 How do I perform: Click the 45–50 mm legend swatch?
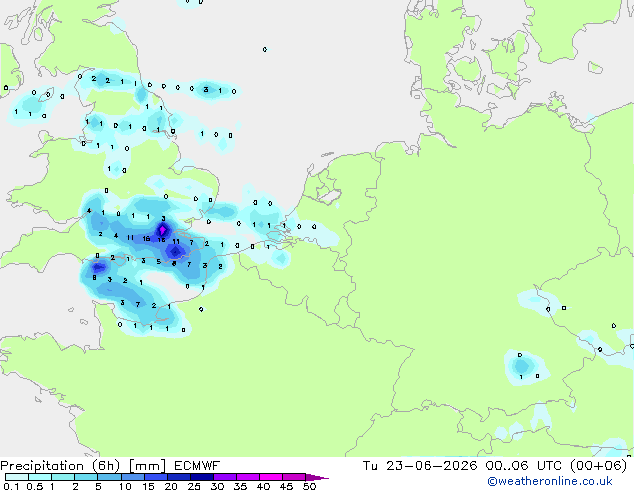pyautogui.click(x=294, y=477)
